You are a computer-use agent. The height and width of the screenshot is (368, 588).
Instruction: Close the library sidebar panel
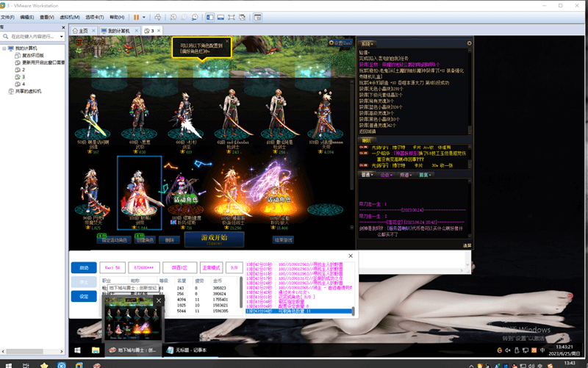pos(63,27)
